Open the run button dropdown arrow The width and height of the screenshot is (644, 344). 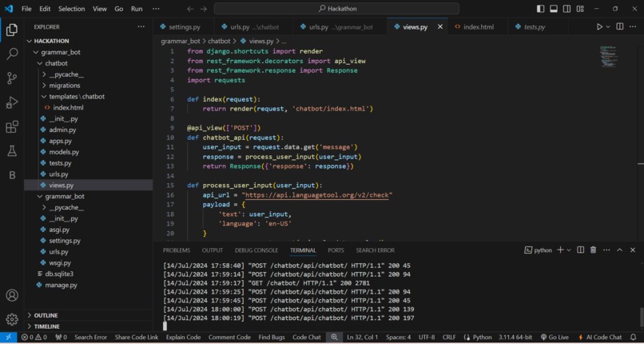pyautogui.click(x=608, y=26)
